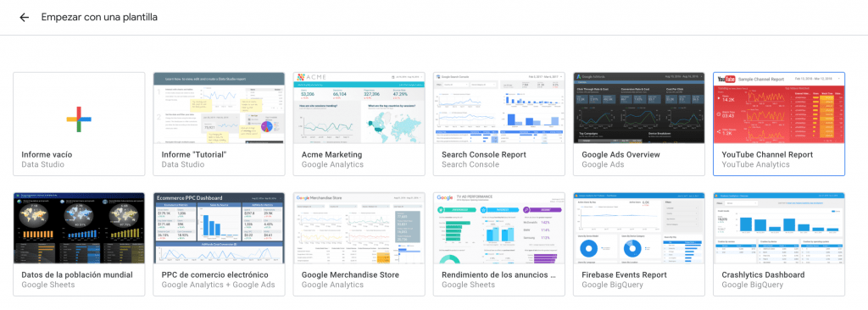Click the "Datos de la población mundial" title
The width and height of the screenshot is (868, 310).
(77, 274)
